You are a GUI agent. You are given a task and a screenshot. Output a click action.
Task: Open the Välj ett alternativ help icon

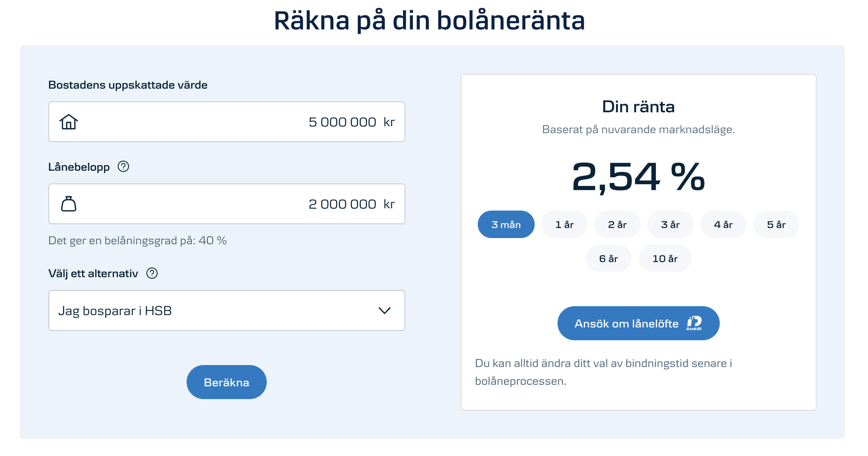pos(152,273)
